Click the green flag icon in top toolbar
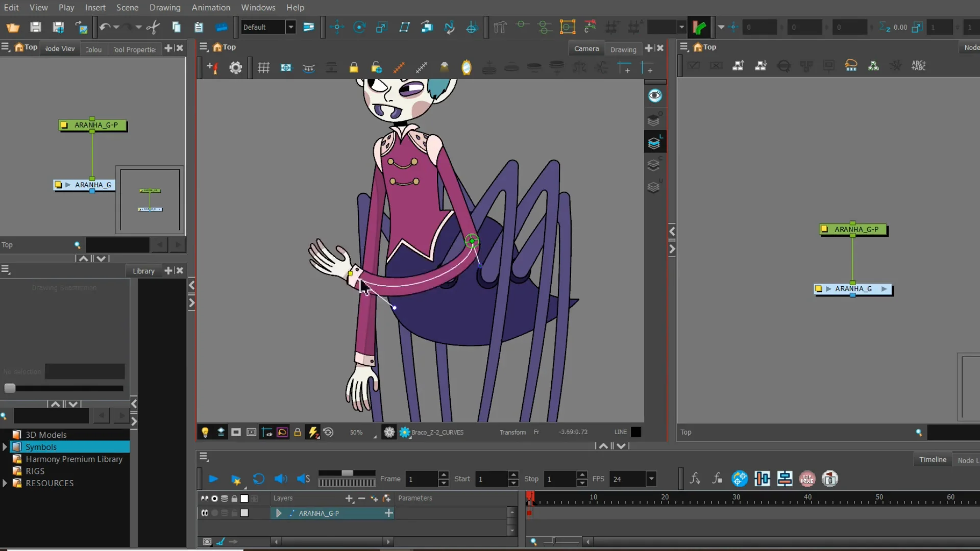Image resolution: width=980 pixels, height=551 pixels. 699,27
